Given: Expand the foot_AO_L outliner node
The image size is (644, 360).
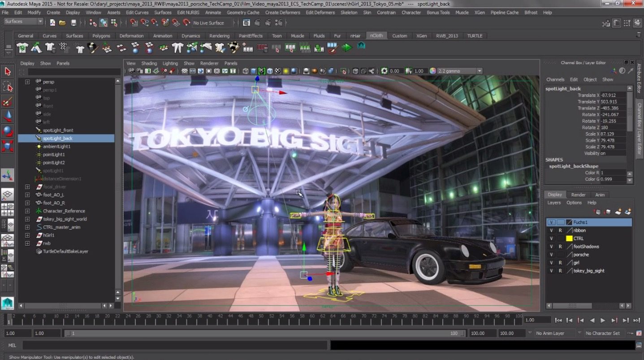Looking at the screenshot, I should [27, 195].
